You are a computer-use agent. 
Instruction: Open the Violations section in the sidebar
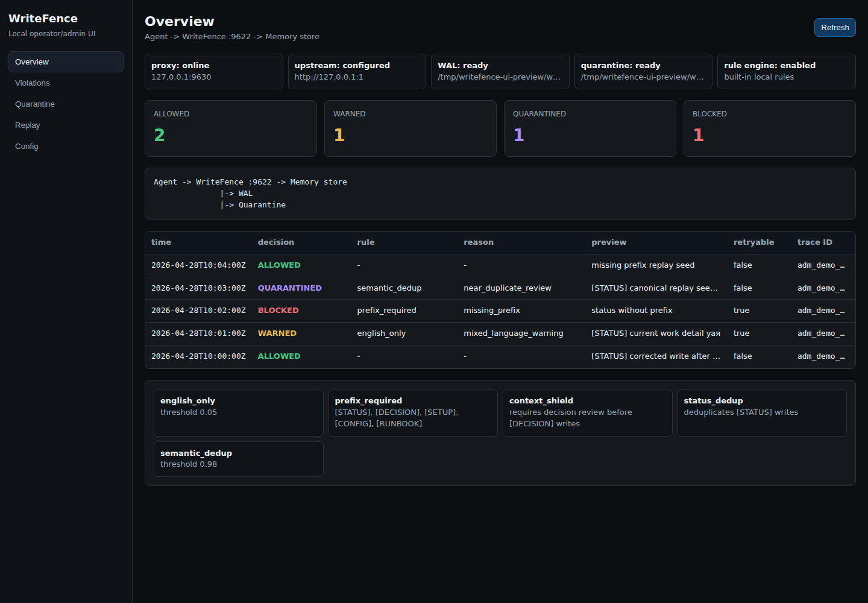tap(32, 83)
